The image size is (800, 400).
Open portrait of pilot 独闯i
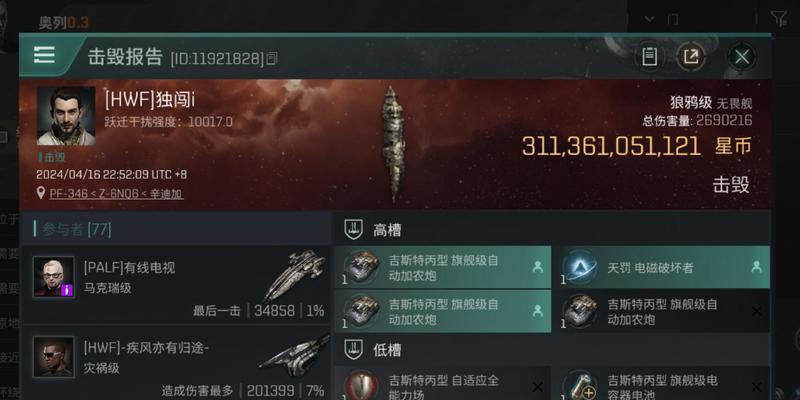(66, 116)
